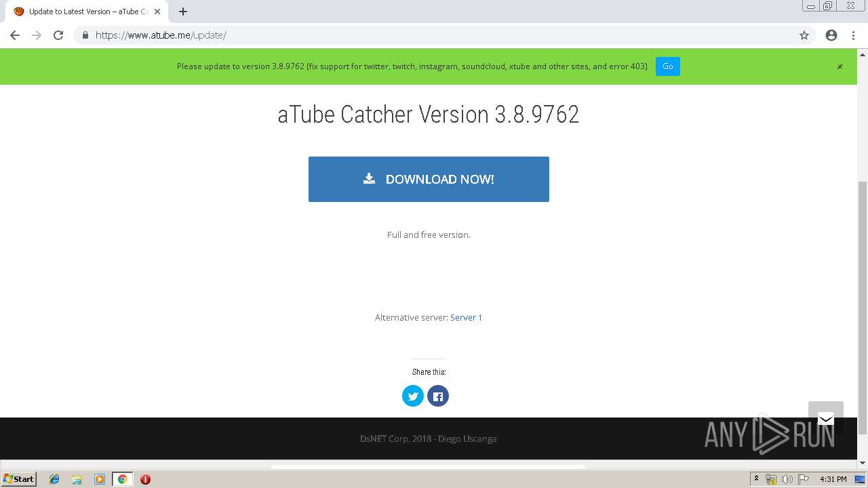The image size is (868, 488).
Task: Click the aTube Catcher Version 3.8.9762 heading
Action: pos(429,115)
